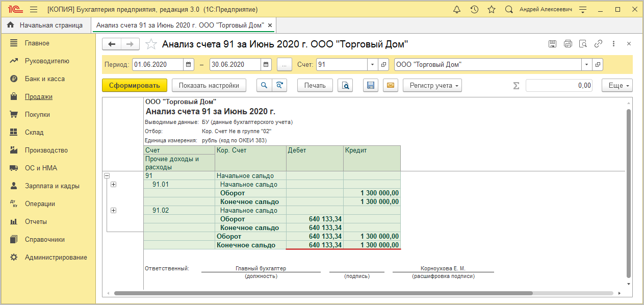Viewport: 644px width, 305px height.
Task: Click Показать настройки button
Action: 209,86
